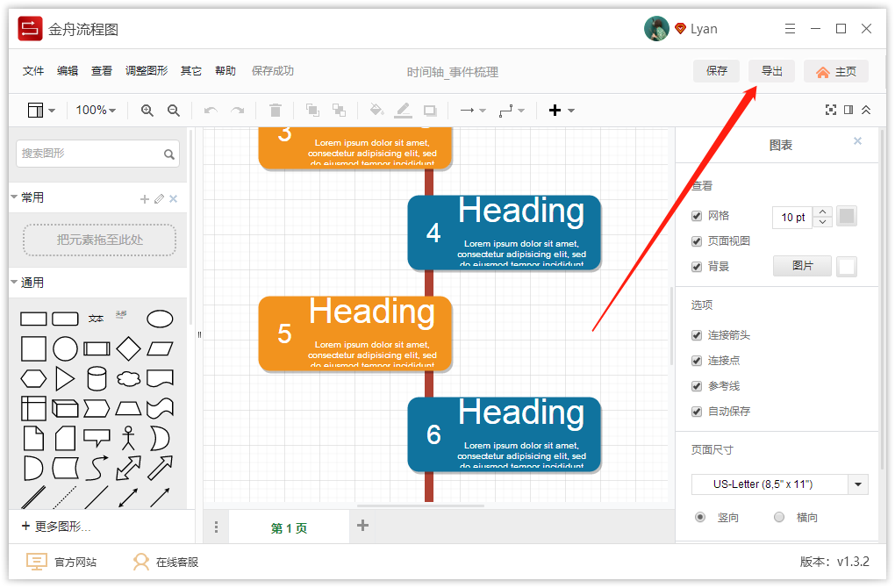Screen dimensions: 895x588
Task: Toggle the 自动保存 checkbox
Action: 697,411
